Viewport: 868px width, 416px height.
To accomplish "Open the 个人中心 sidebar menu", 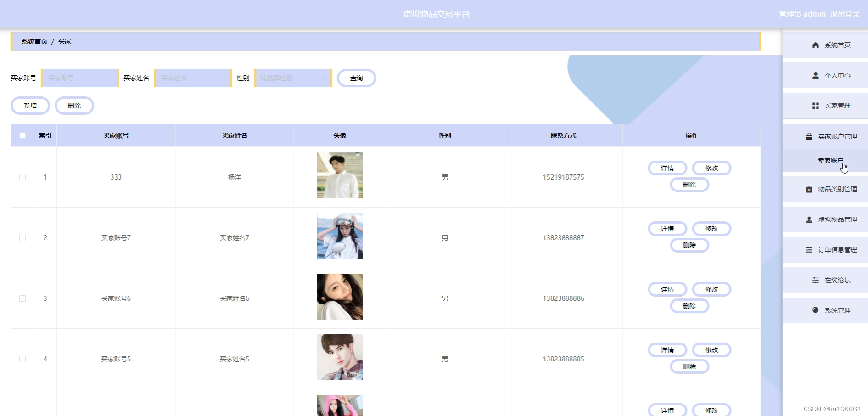I will [825, 75].
